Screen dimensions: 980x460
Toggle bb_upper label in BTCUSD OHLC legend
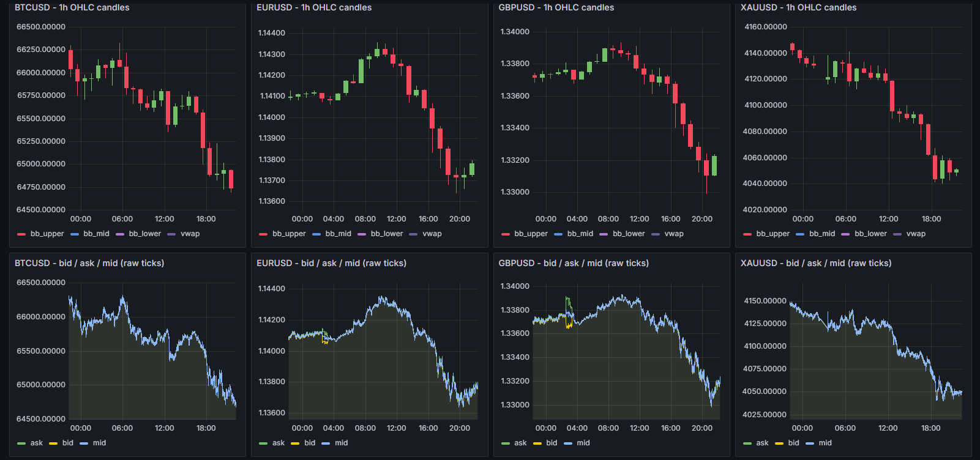47,234
